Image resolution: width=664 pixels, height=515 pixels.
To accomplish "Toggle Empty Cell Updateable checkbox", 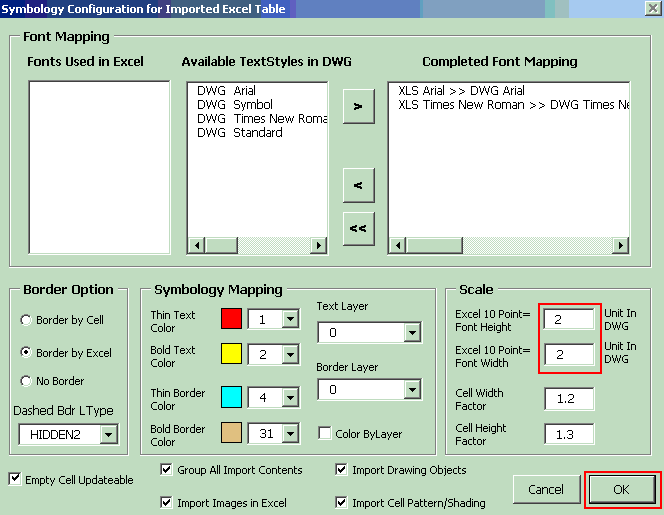I will point(14,480).
